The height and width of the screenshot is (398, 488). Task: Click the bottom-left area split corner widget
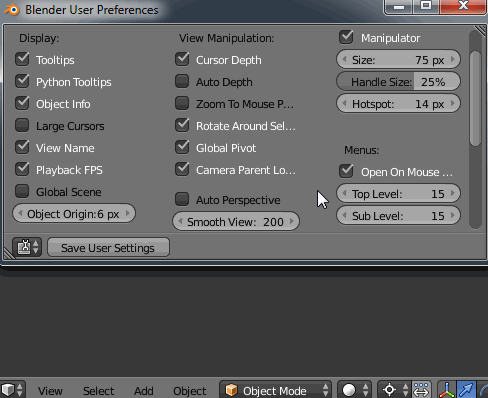[9, 253]
